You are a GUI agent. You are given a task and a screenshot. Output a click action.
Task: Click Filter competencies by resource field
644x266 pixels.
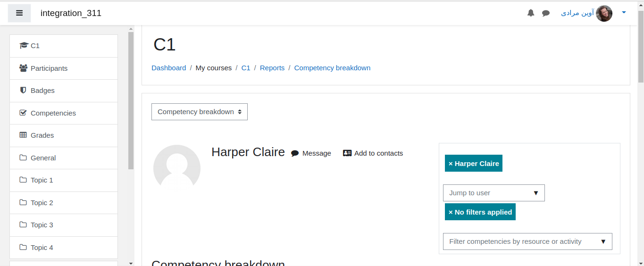527,241
